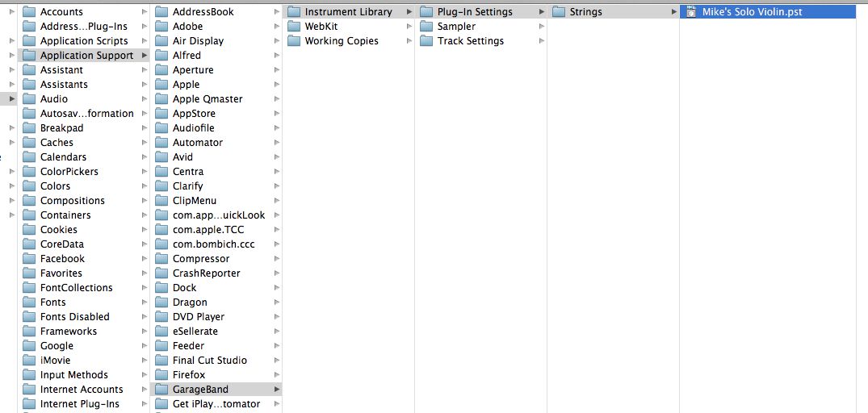Select the Audiofile folder name
Viewport: 868px width, 413px height.
tap(193, 127)
